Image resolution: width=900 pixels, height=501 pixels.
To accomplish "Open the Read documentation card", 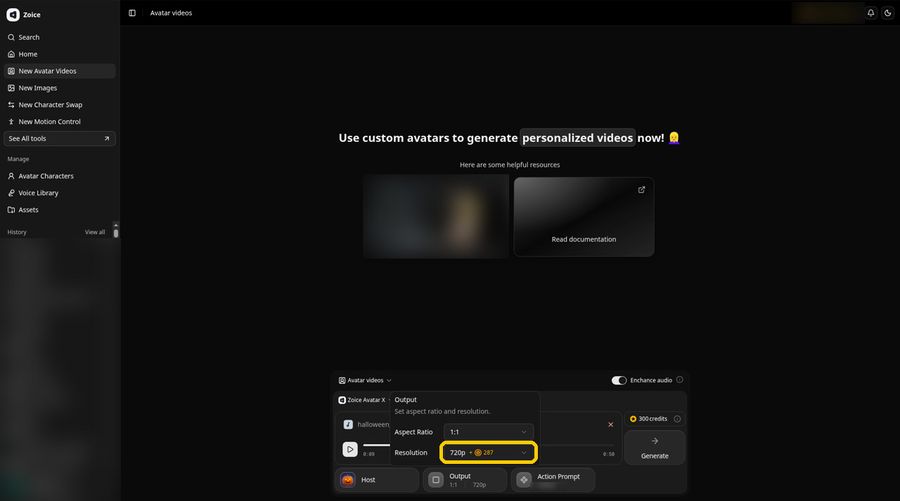I will [x=584, y=216].
